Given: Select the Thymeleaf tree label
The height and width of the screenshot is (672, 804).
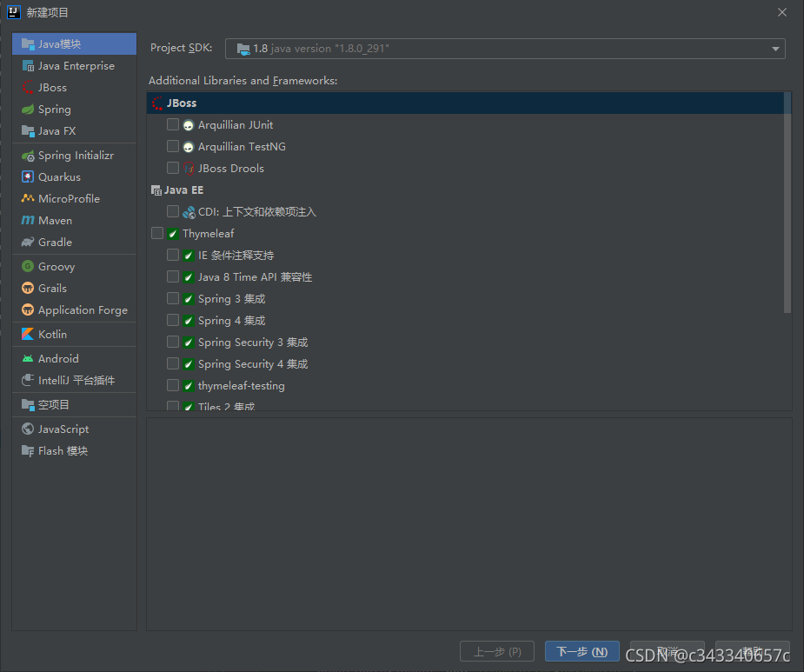Looking at the screenshot, I should tap(209, 234).
